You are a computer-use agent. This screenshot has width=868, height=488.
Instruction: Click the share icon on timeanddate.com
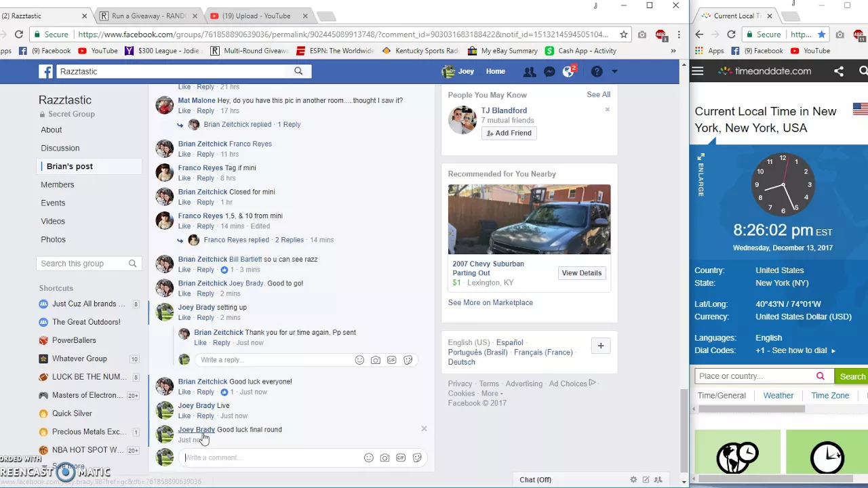pyautogui.click(x=839, y=71)
